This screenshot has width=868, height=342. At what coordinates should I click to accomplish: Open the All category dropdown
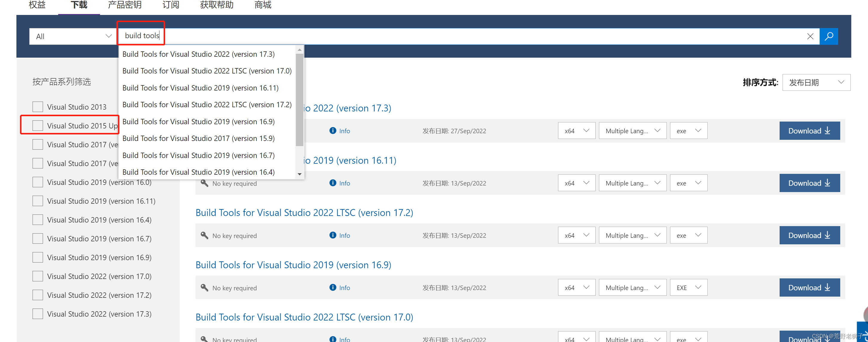pos(73,36)
